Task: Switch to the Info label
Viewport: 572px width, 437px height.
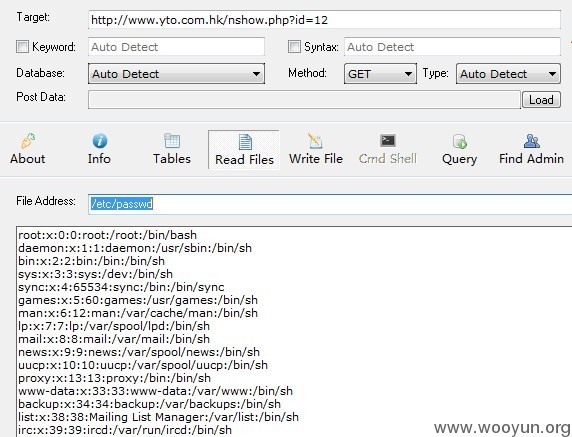Action: 99,159
